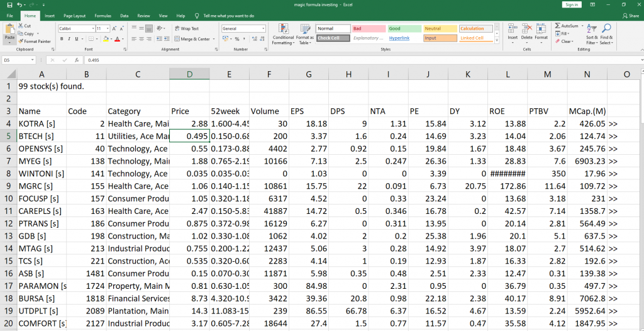Open Conditional Formatting menu
Image resolution: width=644 pixels, height=331 pixels.
coord(283,35)
